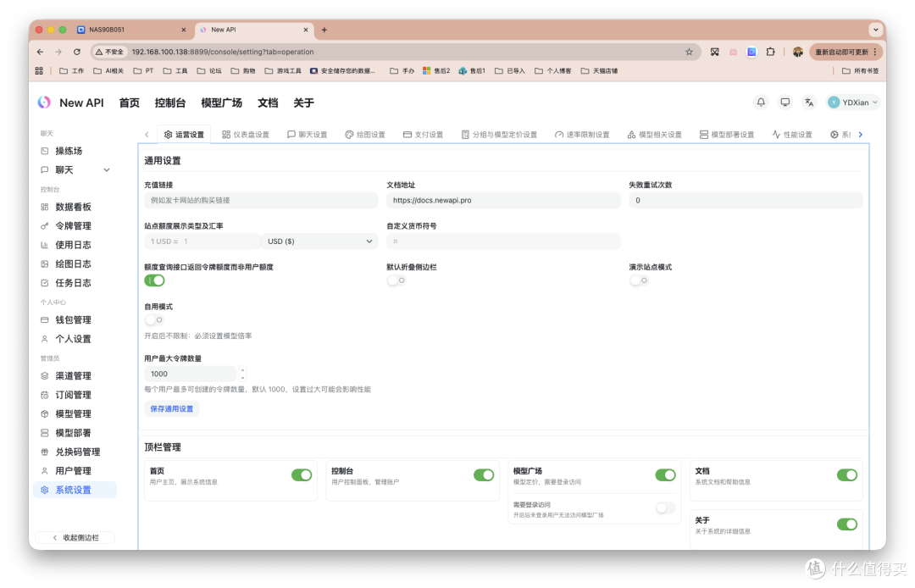Click the 钱包管理 card icon

click(44, 319)
